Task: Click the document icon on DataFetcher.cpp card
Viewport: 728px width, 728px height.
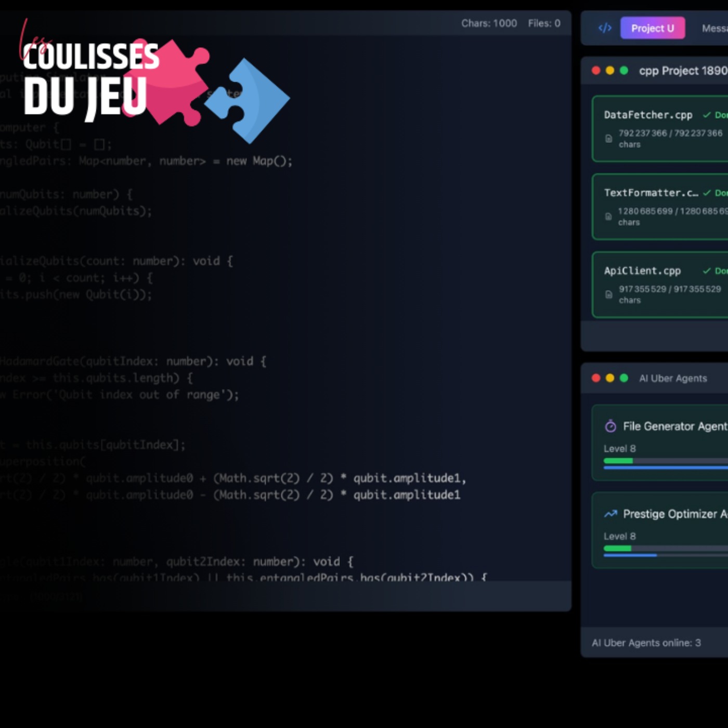Action: click(609, 138)
